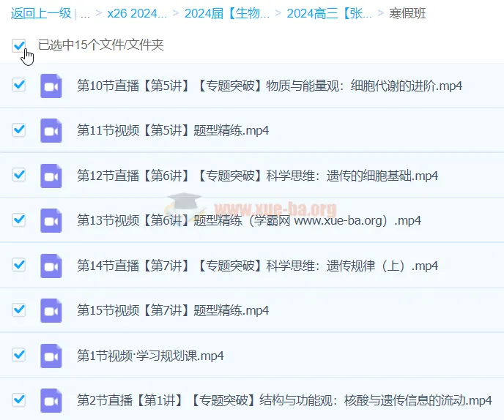Expand the collapsed breadcrumb ellipsis

point(85,13)
